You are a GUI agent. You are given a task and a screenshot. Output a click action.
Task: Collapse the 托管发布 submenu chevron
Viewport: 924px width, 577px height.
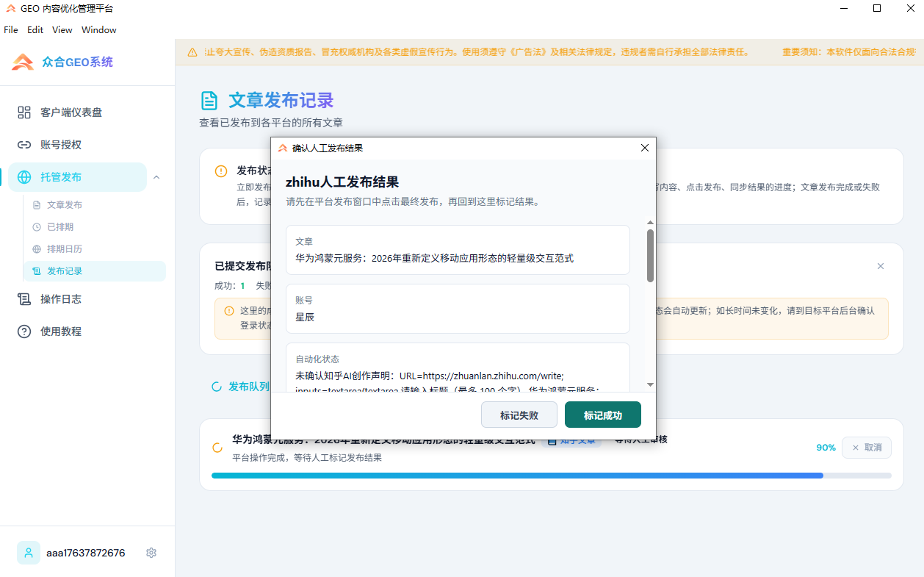coord(156,177)
